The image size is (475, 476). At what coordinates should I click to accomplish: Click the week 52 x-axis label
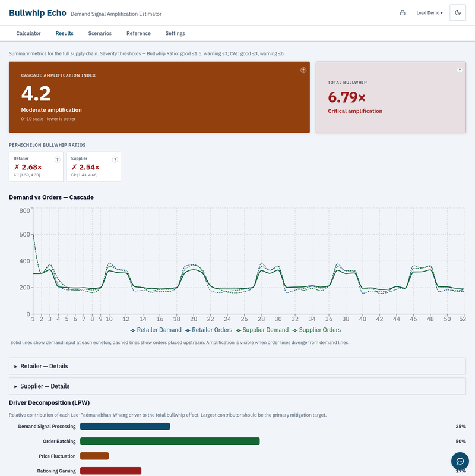(x=463, y=319)
